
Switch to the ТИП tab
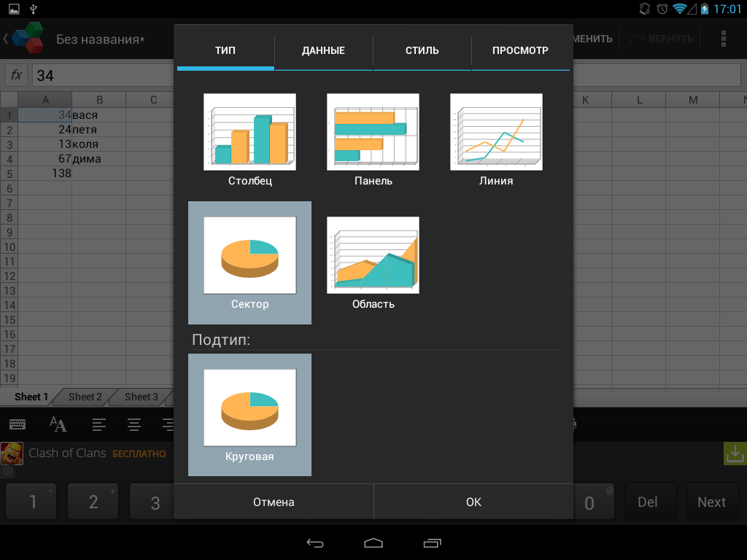pos(225,50)
